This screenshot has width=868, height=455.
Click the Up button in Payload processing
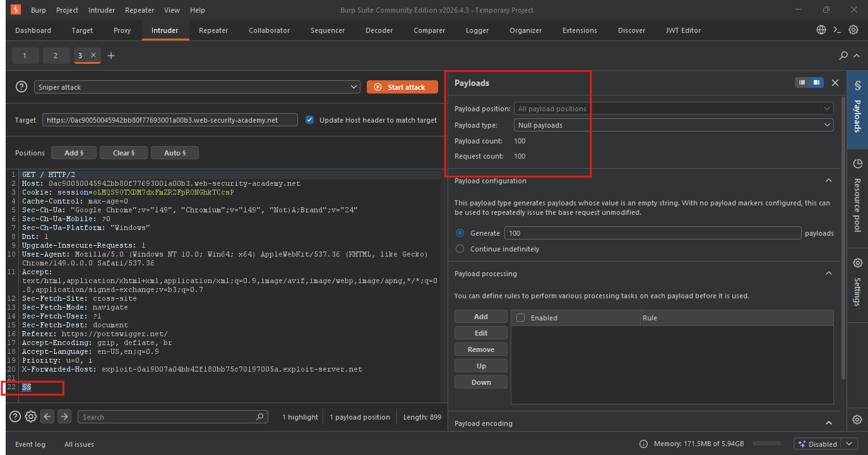(x=481, y=366)
